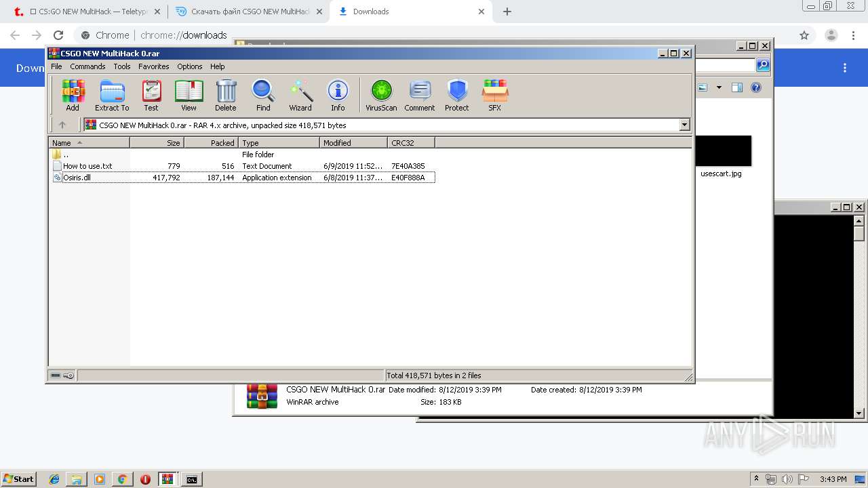Screen dimensions: 868x488
Task: Open the Favorites menu
Action: pyautogui.click(x=154, y=66)
